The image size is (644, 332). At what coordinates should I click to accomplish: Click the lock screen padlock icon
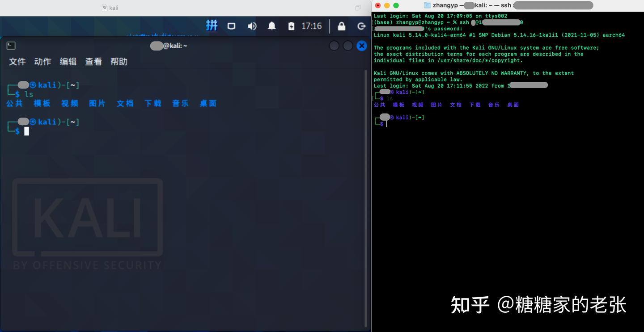pyautogui.click(x=341, y=26)
